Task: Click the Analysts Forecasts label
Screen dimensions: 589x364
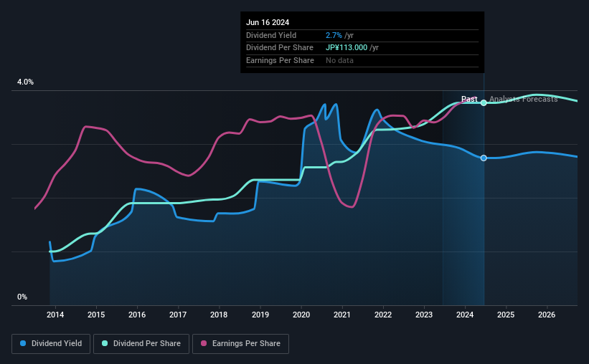Action: [x=524, y=99]
